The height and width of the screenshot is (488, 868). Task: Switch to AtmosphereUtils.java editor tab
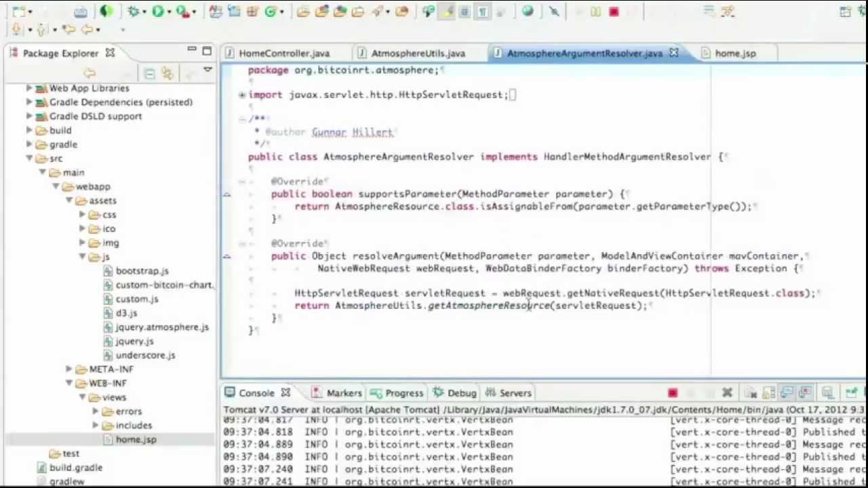(x=418, y=53)
